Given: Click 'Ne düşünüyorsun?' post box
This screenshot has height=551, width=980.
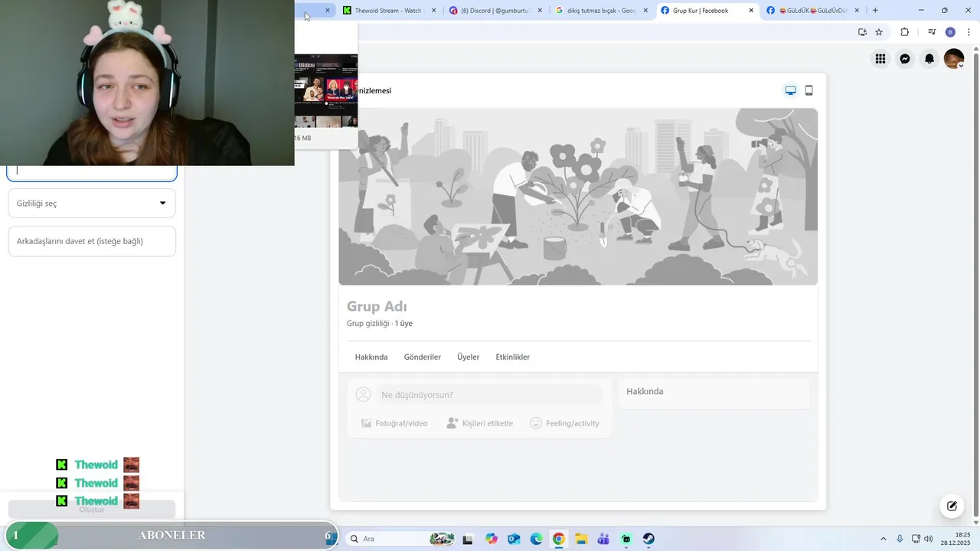Looking at the screenshot, I should pyautogui.click(x=490, y=395).
